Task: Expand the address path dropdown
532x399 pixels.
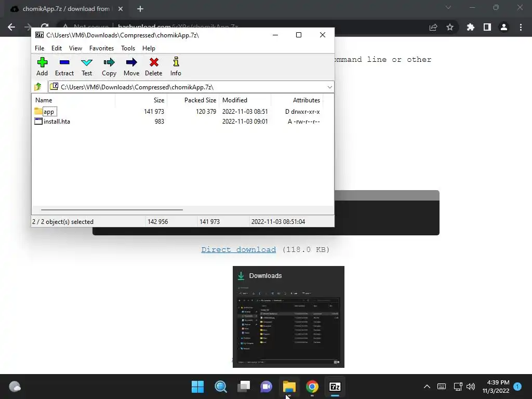Action: [x=329, y=87]
